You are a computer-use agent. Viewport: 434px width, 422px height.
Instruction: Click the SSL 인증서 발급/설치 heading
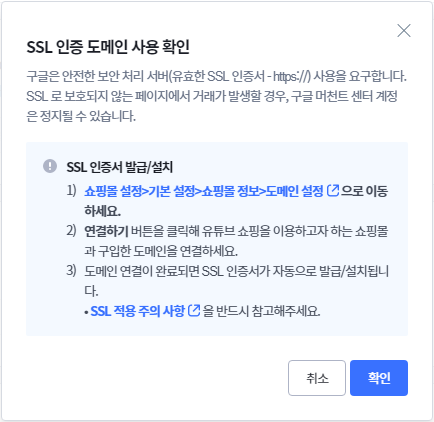pos(120,167)
